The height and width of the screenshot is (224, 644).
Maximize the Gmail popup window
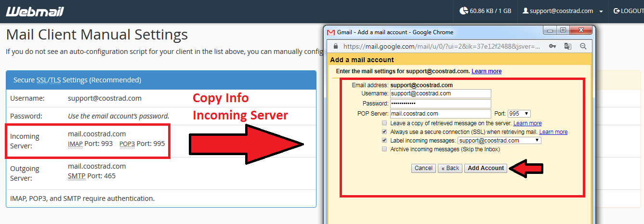point(563,30)
